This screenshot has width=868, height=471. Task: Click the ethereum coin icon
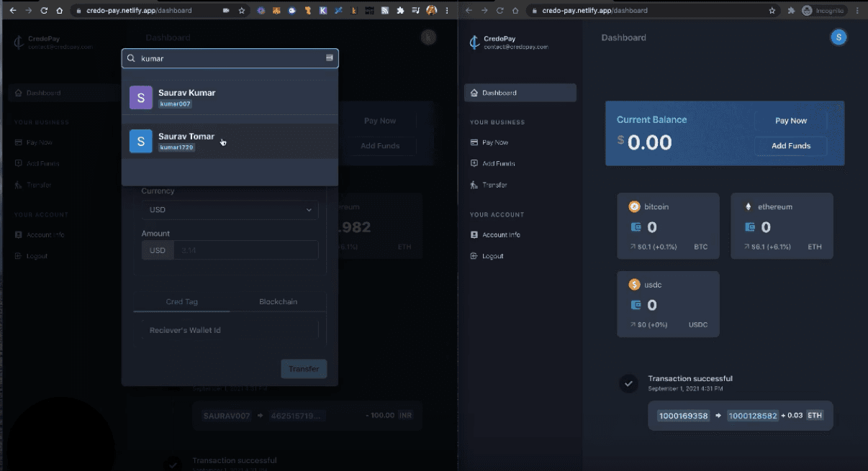[x=748, y=206]
